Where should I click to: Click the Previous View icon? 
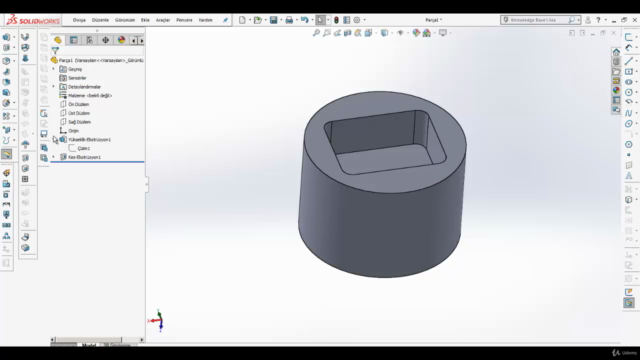338,33
